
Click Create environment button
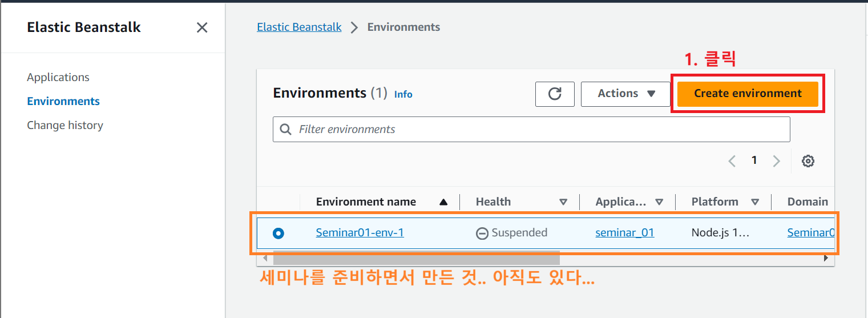point(748,94)
